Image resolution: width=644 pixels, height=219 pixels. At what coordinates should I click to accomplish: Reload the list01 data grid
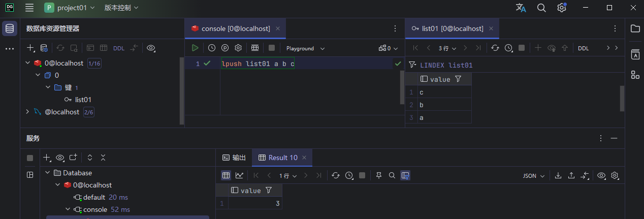(x=495, y=48)
